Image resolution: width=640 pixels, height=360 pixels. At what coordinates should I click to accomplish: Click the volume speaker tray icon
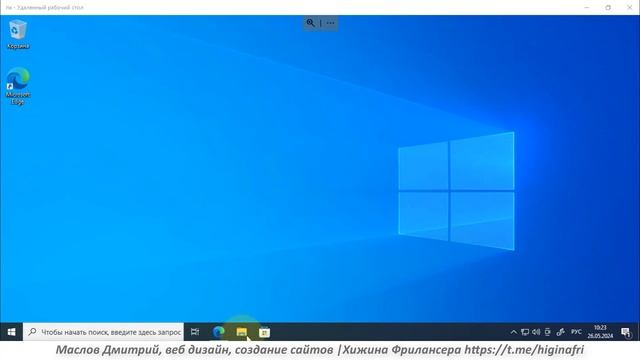click(536, 332)
